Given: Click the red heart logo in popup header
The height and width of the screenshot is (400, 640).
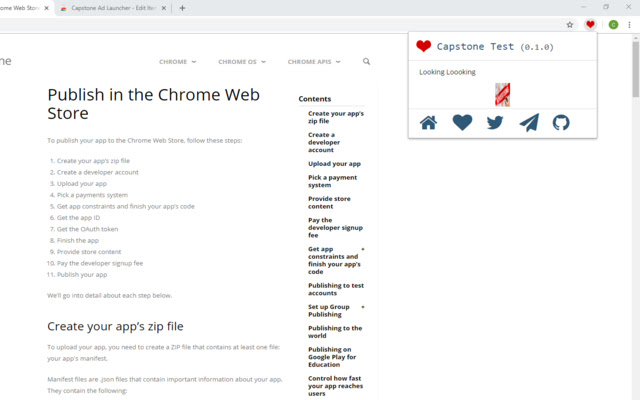Looking at the screenshot, I should point(423,46).
